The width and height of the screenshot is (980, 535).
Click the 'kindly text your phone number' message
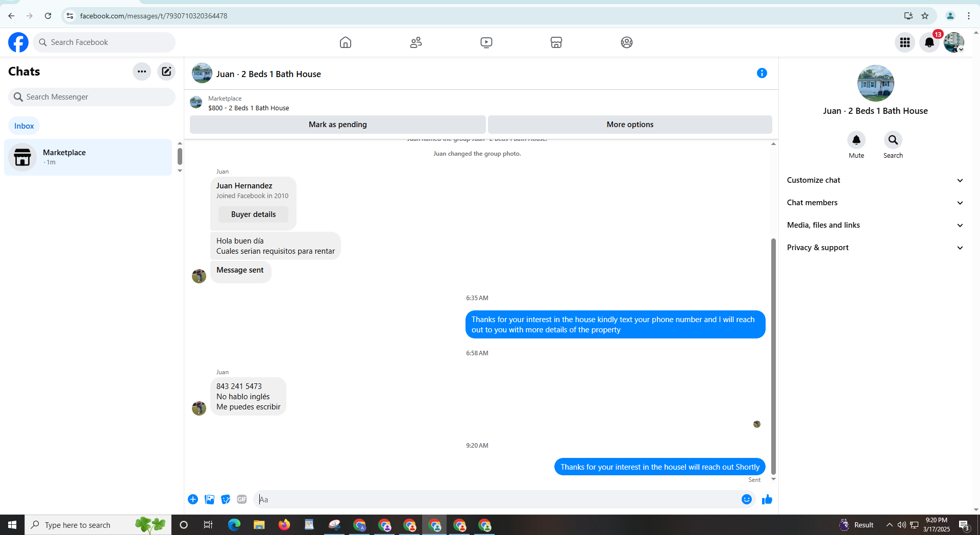[616, 325]
